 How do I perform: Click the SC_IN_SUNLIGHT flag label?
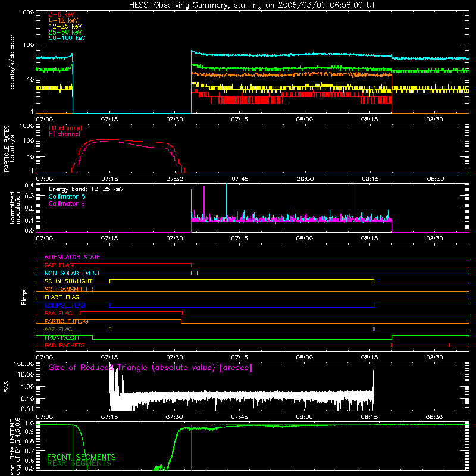(x=68, y=281)
